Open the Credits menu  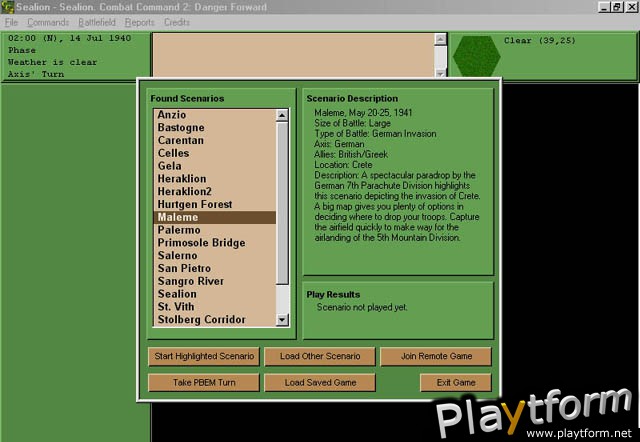click(x=177, y=22)
